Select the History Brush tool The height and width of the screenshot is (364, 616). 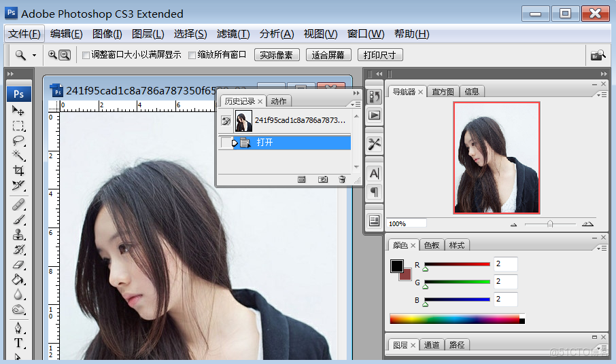(18, 249)
